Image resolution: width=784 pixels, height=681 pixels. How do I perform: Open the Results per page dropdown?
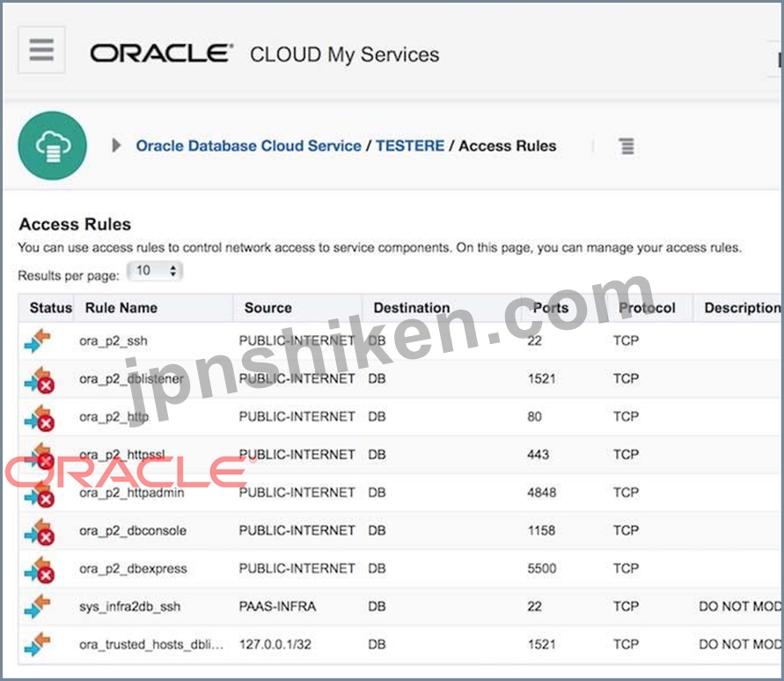pos(155,271)
